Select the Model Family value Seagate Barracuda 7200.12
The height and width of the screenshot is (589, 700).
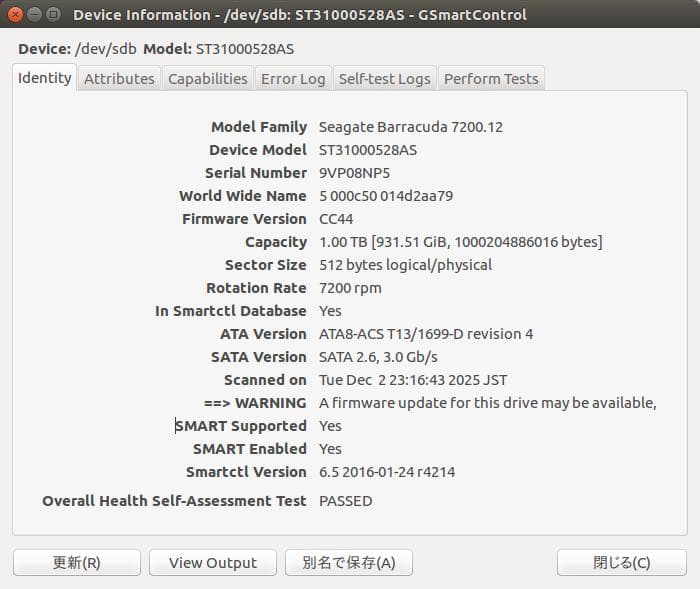(x=411, y=127)
